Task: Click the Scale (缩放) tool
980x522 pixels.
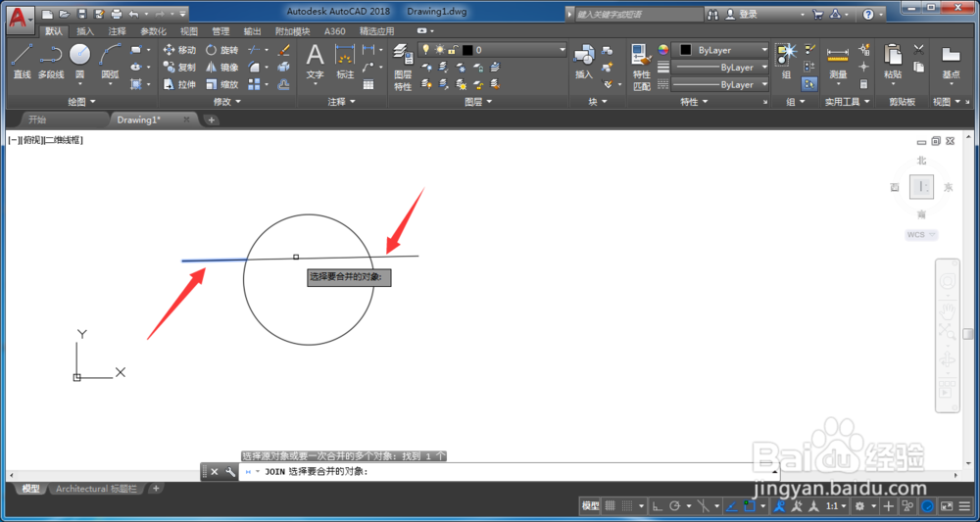Action: coord(221,84)
